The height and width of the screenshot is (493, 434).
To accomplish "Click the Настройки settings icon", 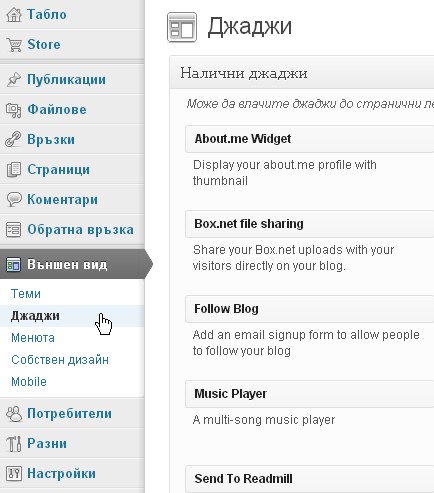I will coord(14,473).
